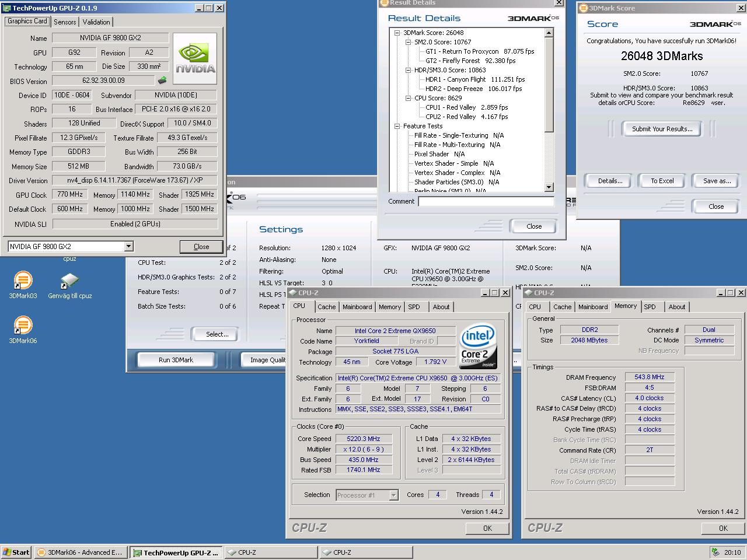Collapse the SM2.0 Score tree node
This screenshot has height=560, width=747.
click(409, 42)
